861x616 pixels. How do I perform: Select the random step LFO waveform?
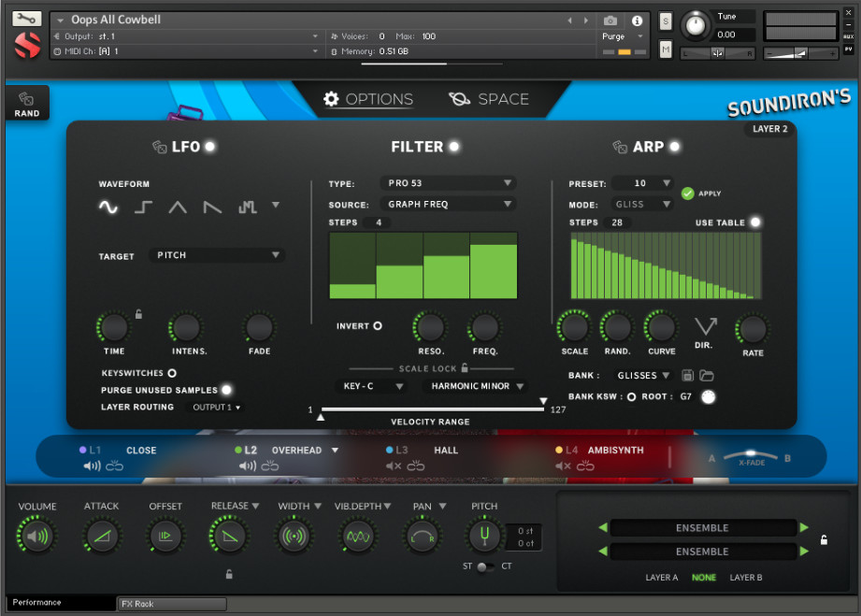(247, 207)
